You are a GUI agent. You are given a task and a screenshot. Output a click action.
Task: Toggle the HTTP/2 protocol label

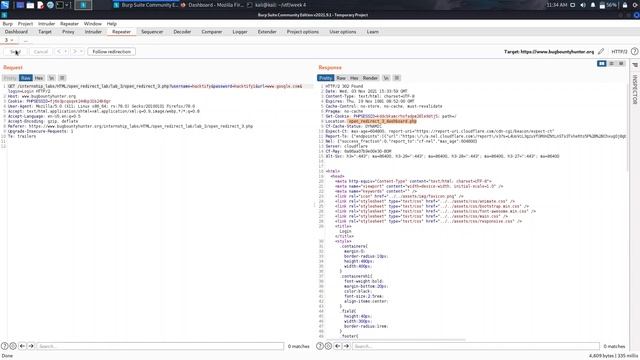click(x=619, y=51)
